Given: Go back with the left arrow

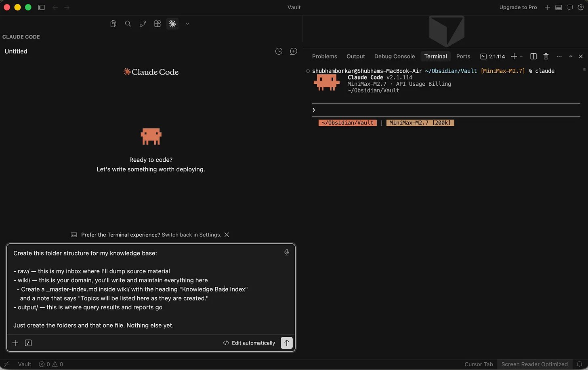Looking at the screenshot, I should tap(55, 7).
